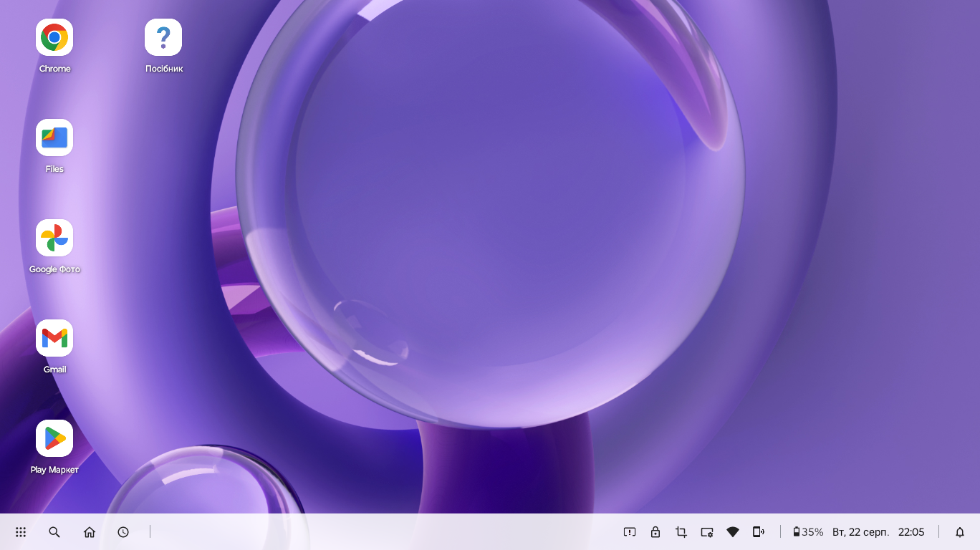Open display settings icon in tray

tap(707, 532)
